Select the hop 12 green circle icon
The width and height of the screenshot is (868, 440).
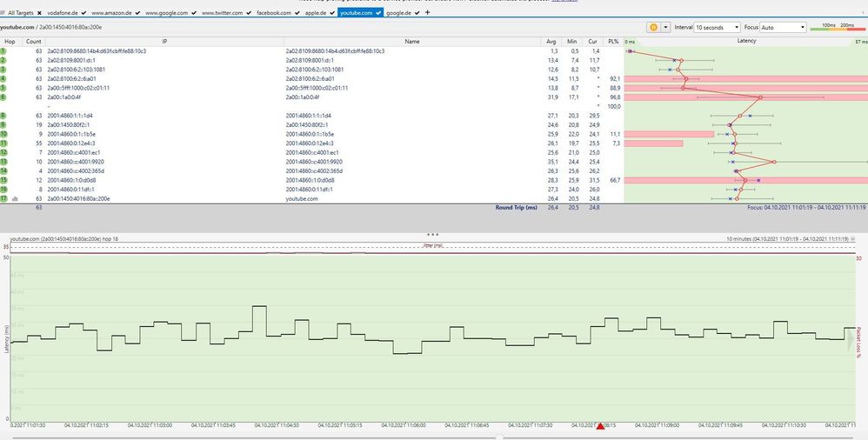(3, 153)
